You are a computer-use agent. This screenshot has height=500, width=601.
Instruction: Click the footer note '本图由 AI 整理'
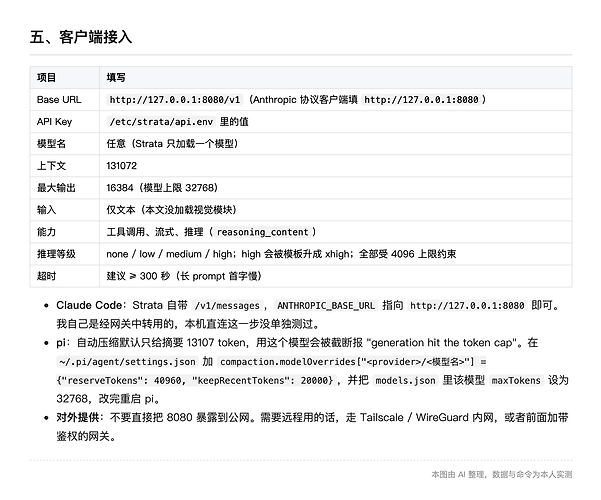[x=459, y=475]
